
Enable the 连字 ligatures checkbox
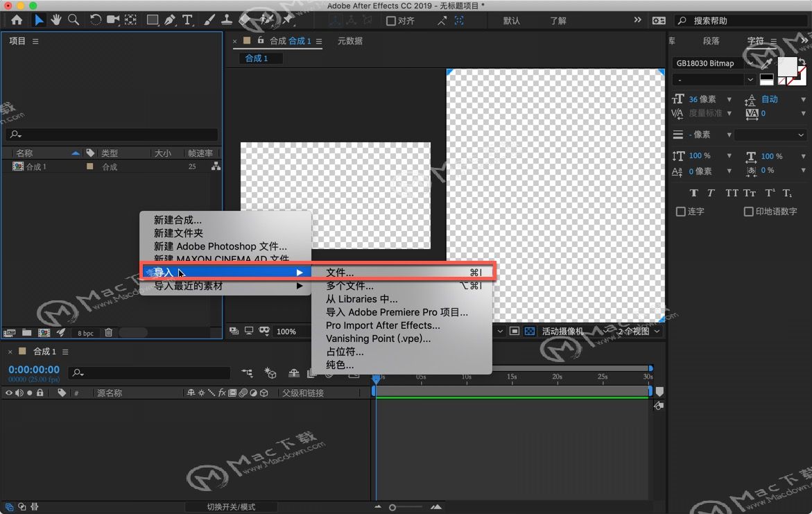click(x=681, y=212)
